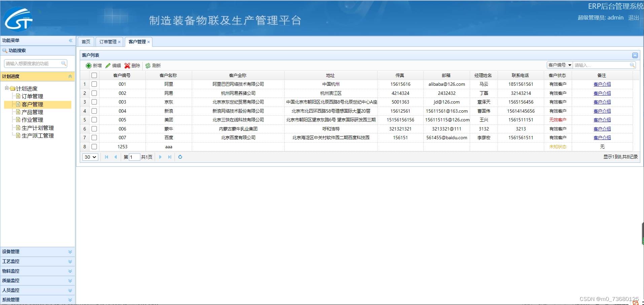Check the checkbox for customer 005 美团
Image resolution: width=644 pixels, height=305 pixels.
(94, 120)
